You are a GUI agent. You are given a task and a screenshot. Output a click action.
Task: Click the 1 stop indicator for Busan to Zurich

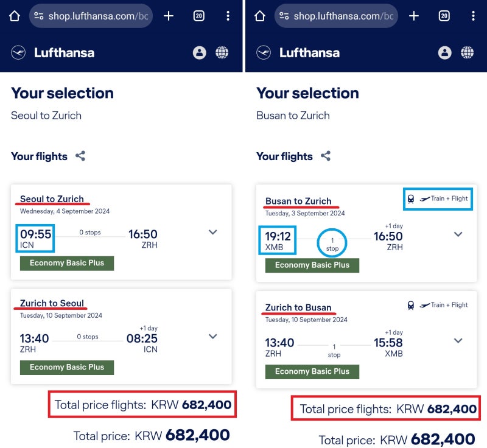point(332,244)
